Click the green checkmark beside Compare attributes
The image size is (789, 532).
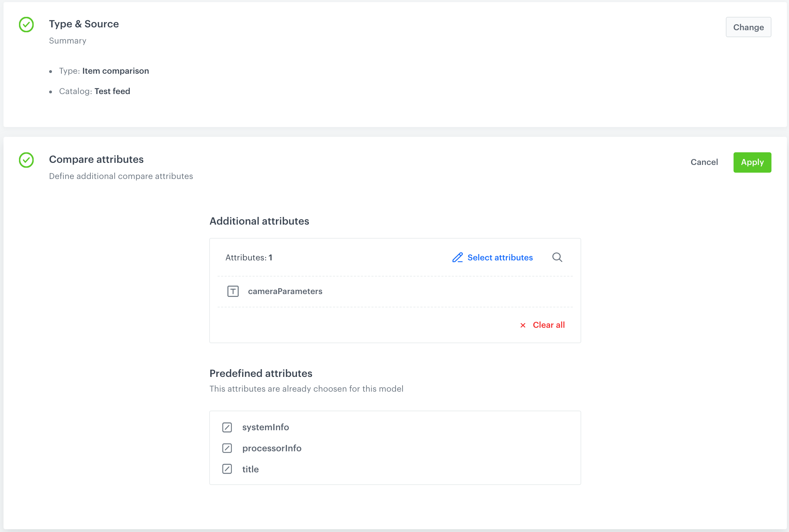tap(26, 160)
